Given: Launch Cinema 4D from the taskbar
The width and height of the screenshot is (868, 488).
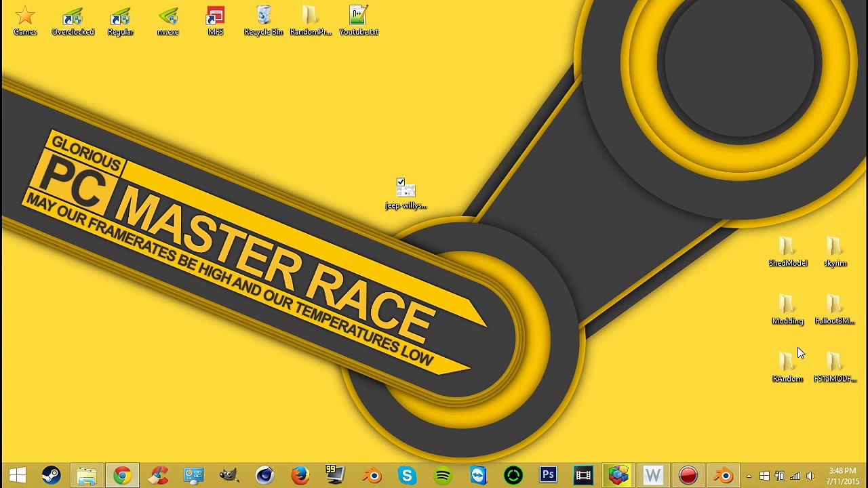Looking at the screenshot, I should click(264, 475).
